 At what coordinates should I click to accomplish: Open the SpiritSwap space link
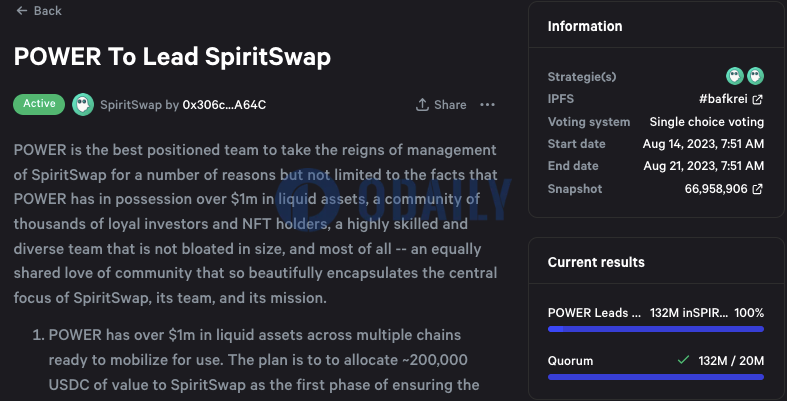pos(131,105)
